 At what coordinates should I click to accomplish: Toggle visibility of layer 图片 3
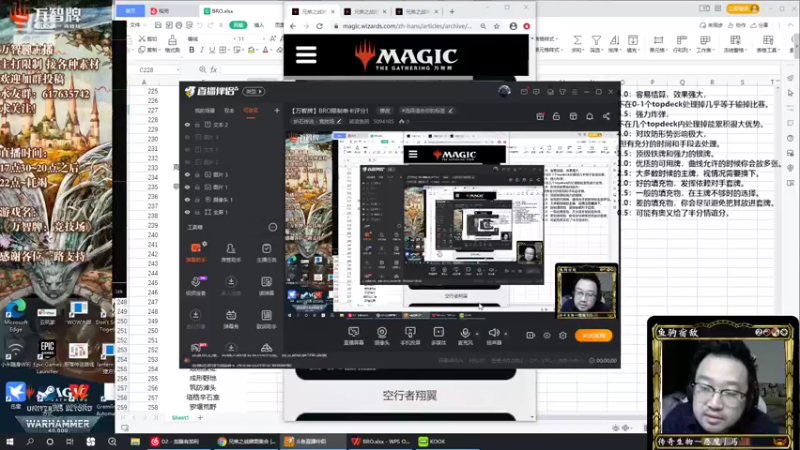click(x=188, y=174)
